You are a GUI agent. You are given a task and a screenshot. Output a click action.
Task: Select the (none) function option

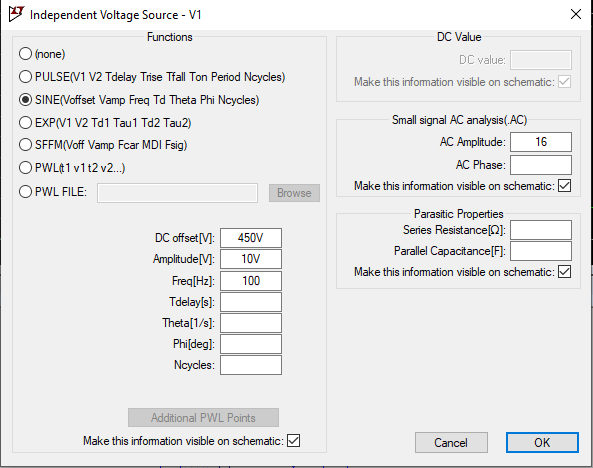pos(25,54)
